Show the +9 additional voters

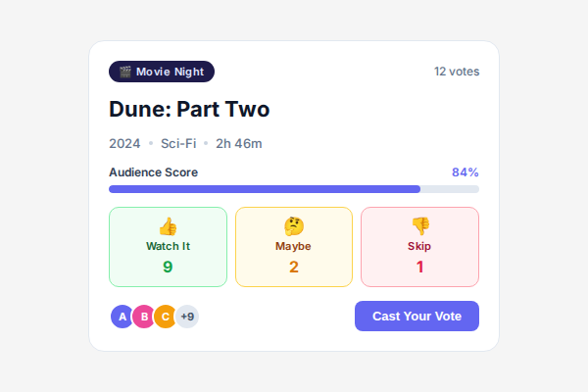[187, 317]
